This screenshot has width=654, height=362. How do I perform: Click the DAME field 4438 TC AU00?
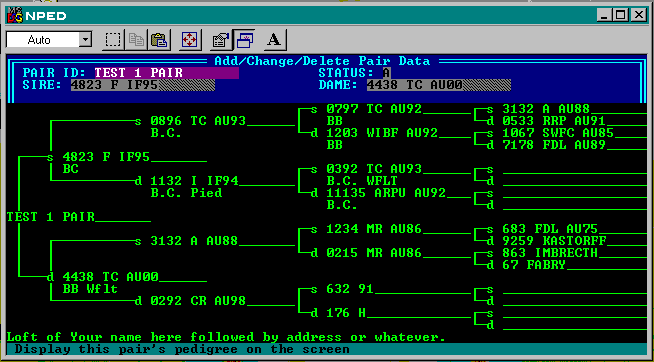(439, 85)
